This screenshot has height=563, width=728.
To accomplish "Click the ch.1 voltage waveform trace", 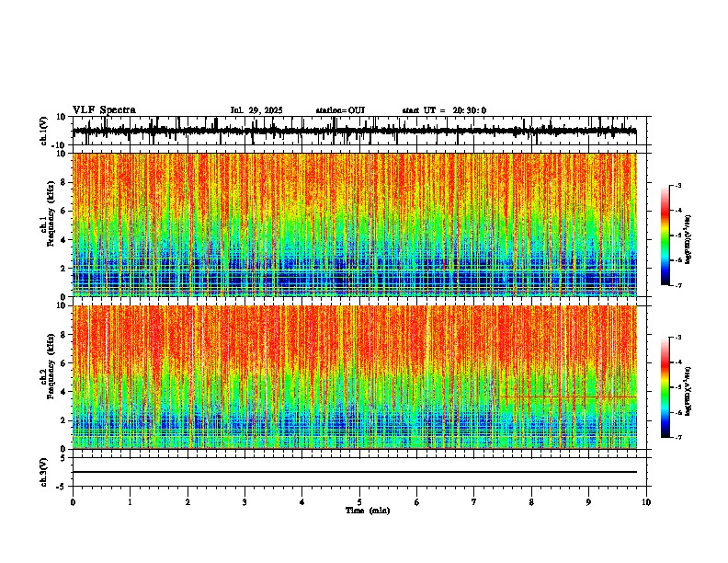I will coord(355,132).
